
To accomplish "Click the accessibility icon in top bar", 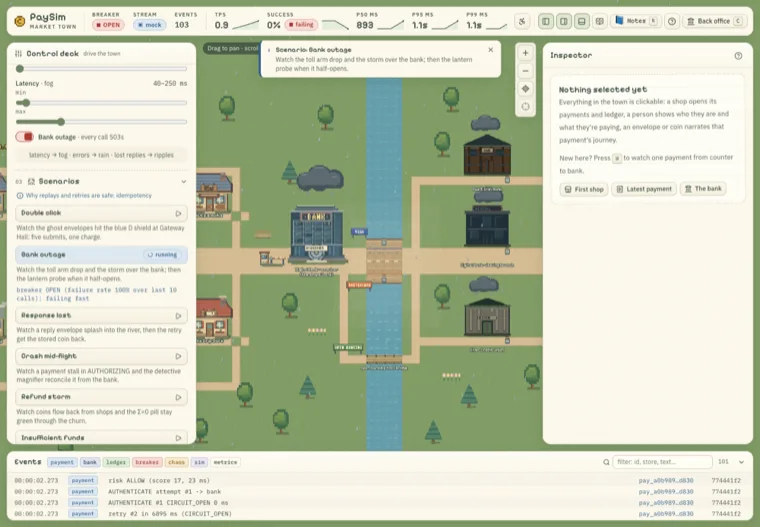I will click(x=522, y=21).
